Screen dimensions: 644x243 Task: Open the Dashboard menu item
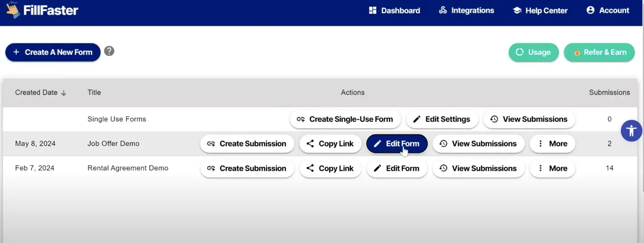[x=395, y=10]
